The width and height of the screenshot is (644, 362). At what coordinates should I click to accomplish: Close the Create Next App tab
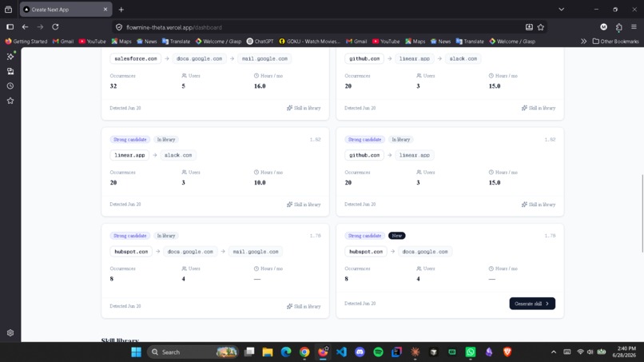105,9
